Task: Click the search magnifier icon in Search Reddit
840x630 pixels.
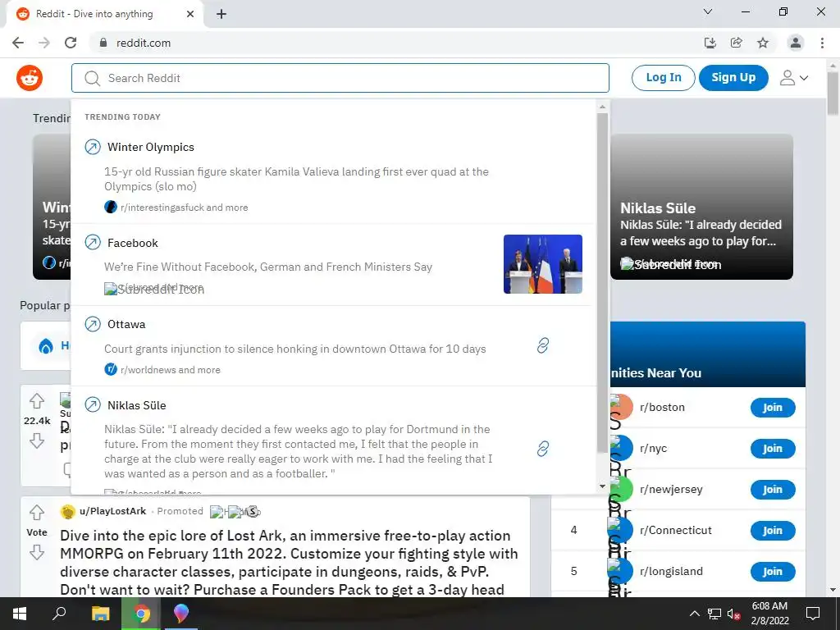Action: [92, 78]
